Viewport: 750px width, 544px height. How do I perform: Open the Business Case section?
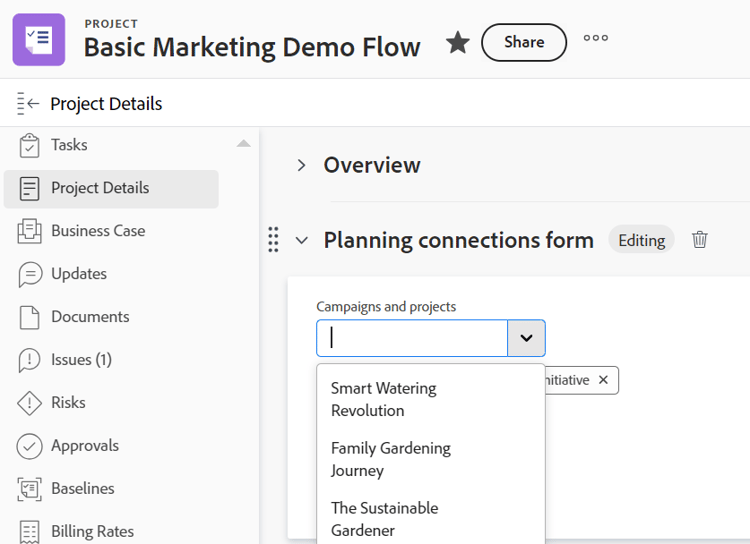tap(98, 231)
